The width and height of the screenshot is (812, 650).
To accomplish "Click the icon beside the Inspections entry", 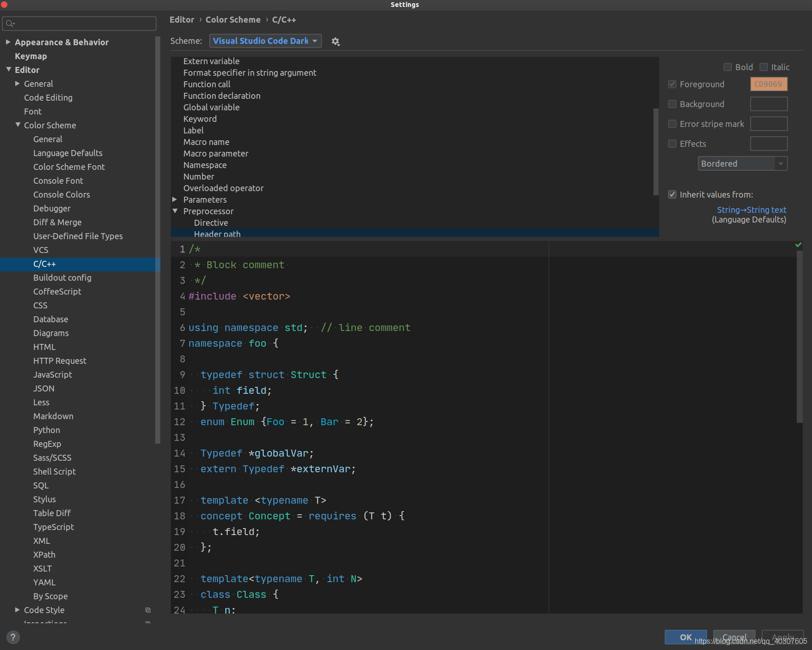I will [x=148, y=623].
